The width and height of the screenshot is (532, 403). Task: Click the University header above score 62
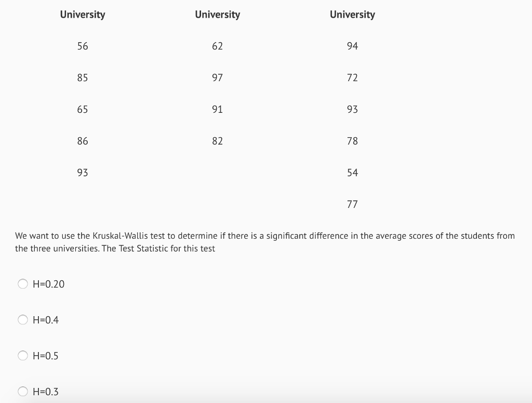pos(217,15)
